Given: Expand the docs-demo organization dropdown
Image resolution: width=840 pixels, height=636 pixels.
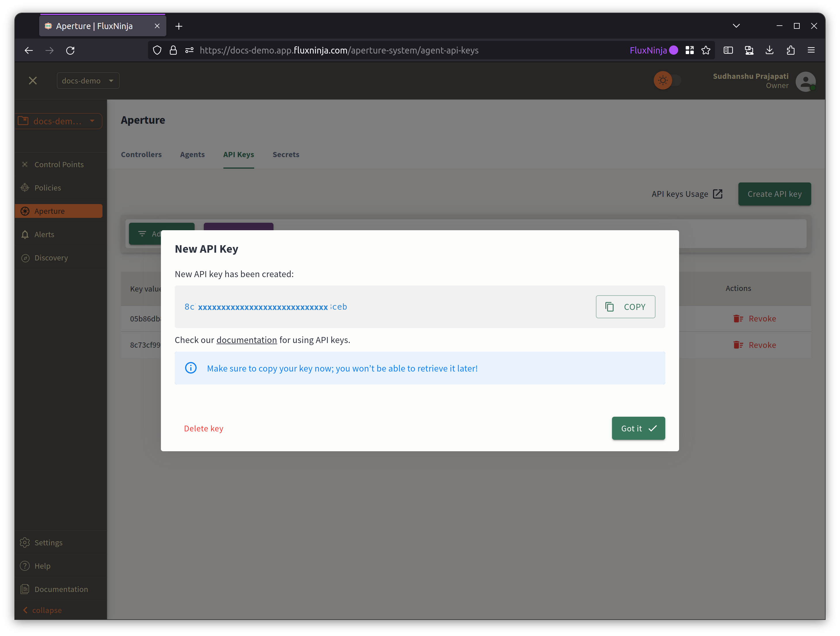Looking at the screenshot, I should (88, 81).
